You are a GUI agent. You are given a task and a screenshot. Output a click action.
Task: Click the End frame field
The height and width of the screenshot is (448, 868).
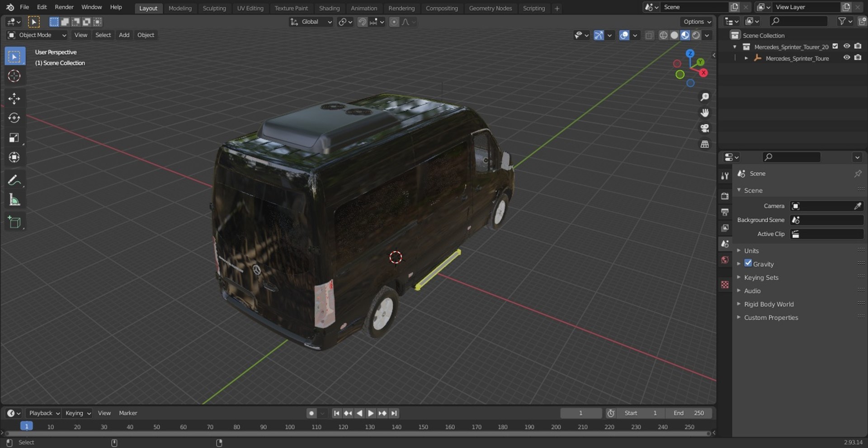pos(689,413)
